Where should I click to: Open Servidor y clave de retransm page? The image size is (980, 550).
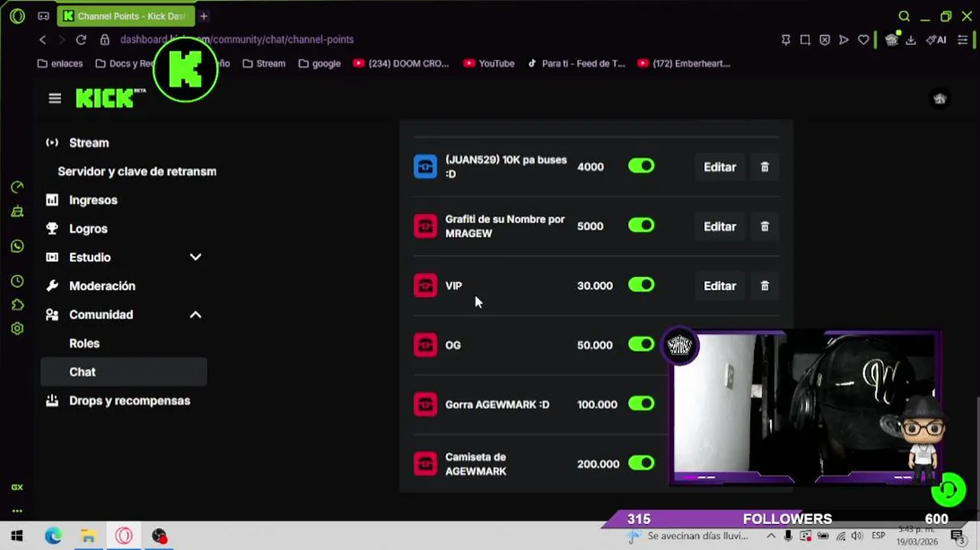tap(137, 171)
